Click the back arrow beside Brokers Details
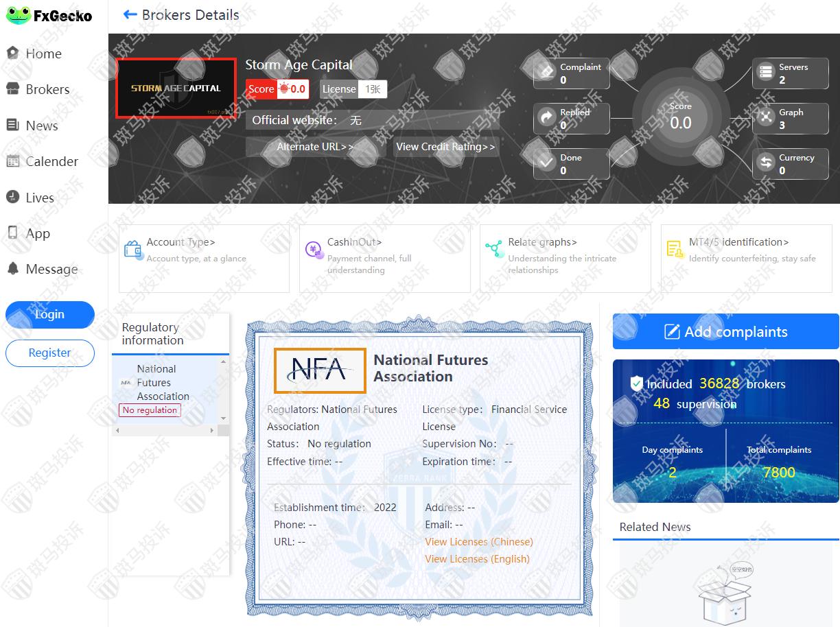 click(x=130, y=15)
